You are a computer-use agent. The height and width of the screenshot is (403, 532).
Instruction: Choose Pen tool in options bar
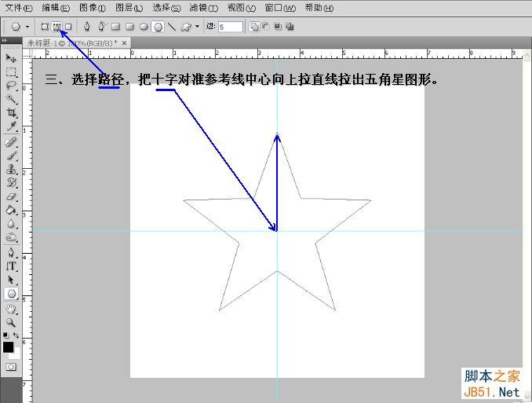click(87, 27)
